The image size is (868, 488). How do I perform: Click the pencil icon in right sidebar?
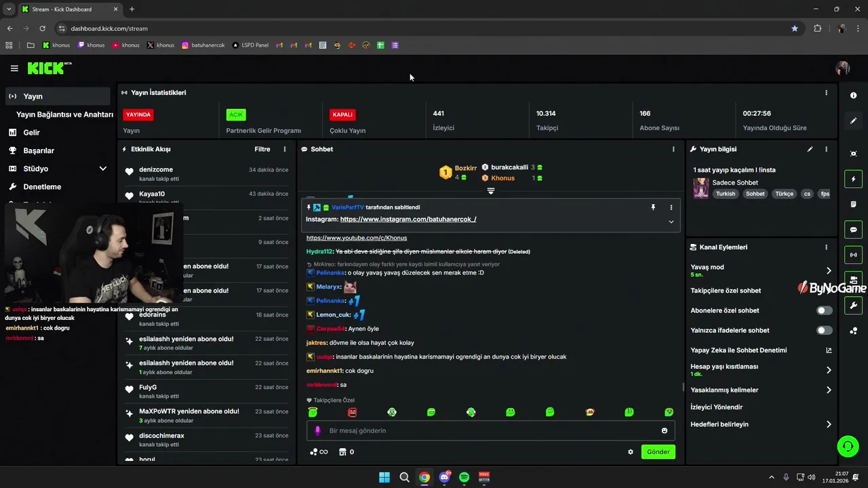(x=853, y=121)
